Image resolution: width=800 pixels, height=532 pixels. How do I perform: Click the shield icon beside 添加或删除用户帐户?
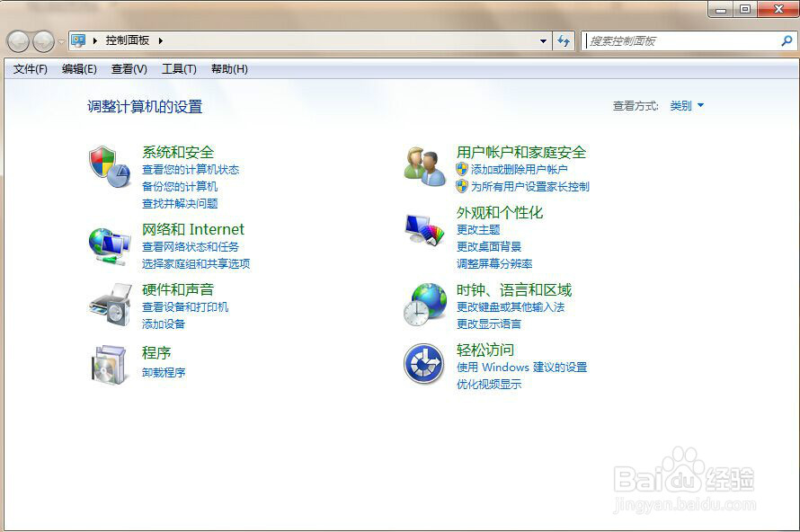pyautogui.click(x=462, y=169)
